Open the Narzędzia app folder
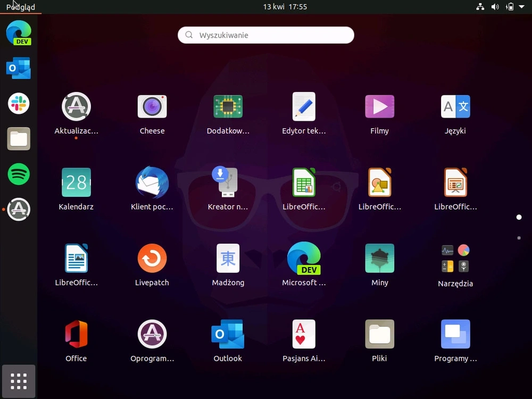 click(455, 259)
